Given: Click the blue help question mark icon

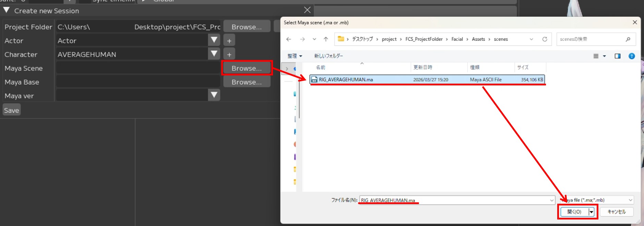Looking at the screenshot, I should click(631, 56).
